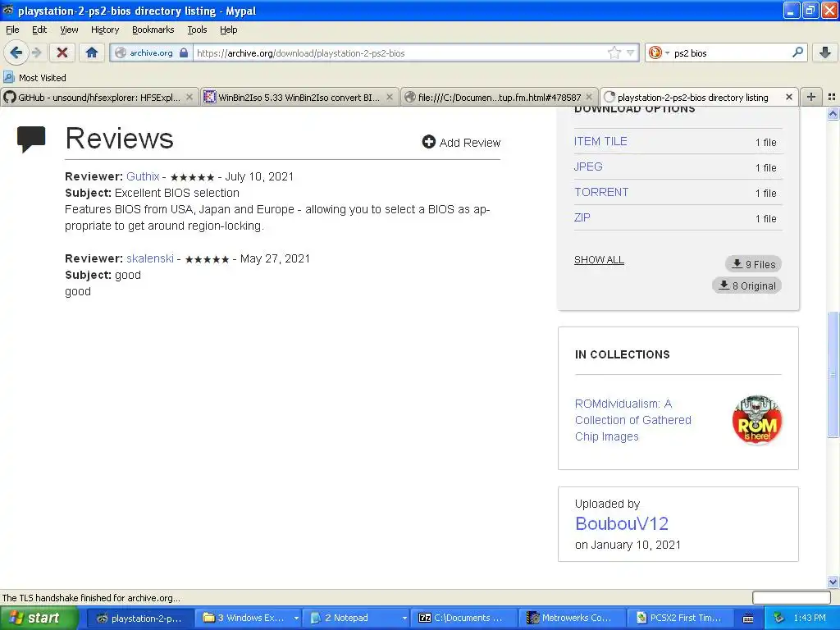840x630 pixels.
Task: Open the Edit menu
Action: coord(39,30)
